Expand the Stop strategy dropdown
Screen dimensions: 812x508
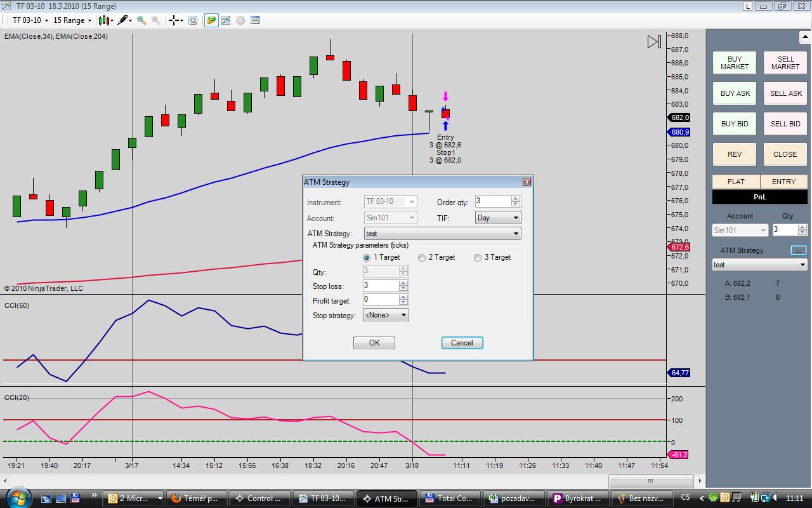[386, 315]
